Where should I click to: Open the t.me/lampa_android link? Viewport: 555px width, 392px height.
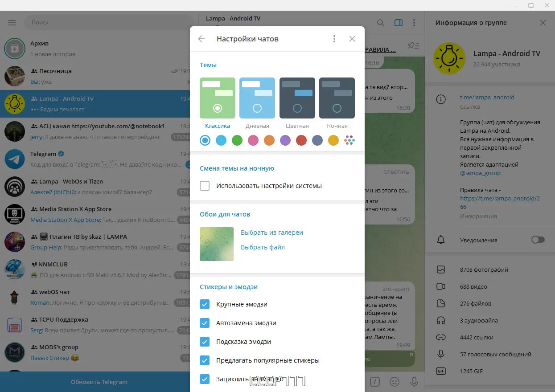point(487,97)
